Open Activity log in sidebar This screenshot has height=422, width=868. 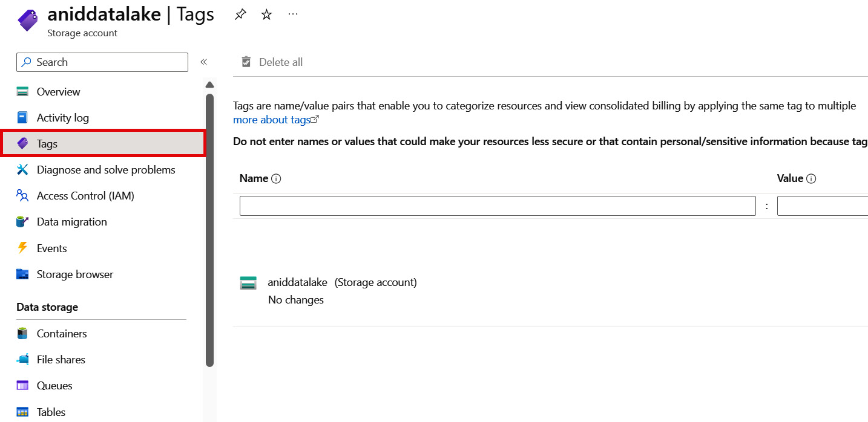tap(62, 118)
